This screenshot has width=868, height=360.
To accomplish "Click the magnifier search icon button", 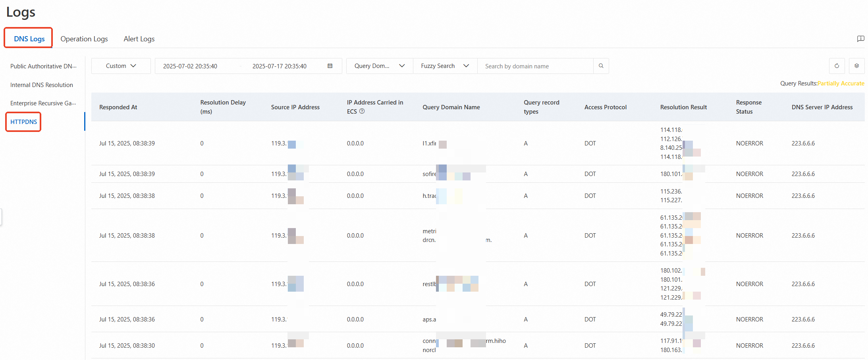I will pyautogui.click(x=601, y=66).
